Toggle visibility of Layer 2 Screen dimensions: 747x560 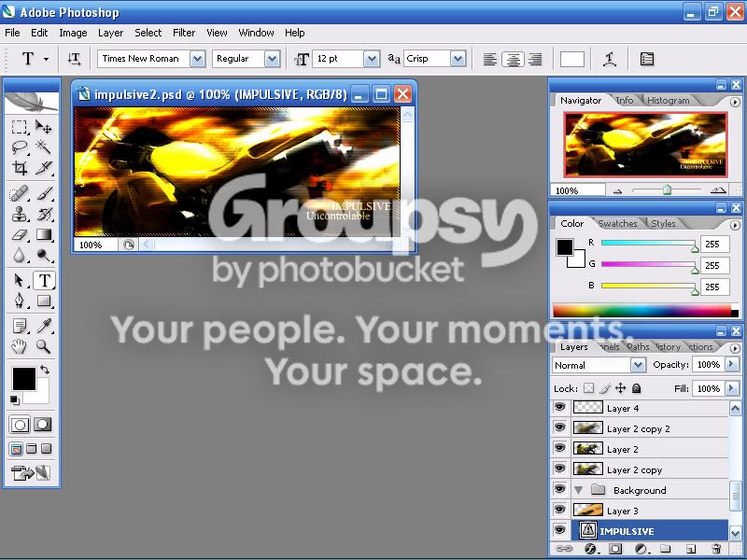click(x=559, y=449)
